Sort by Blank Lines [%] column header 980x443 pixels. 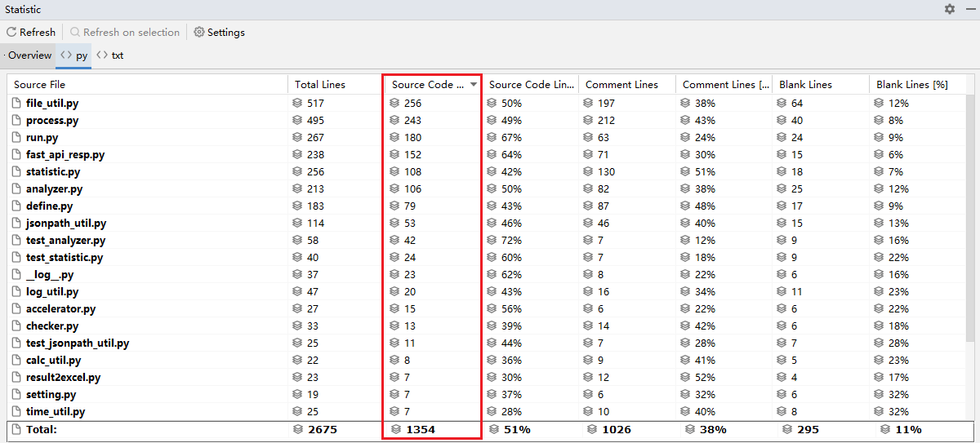[x=917, y=85]
